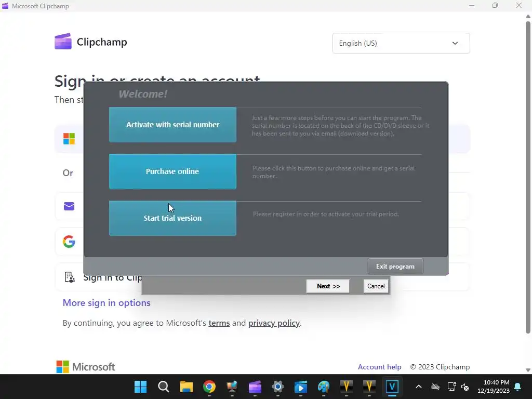Click the Clipchamp app icon in title bar

pos(5,6)
